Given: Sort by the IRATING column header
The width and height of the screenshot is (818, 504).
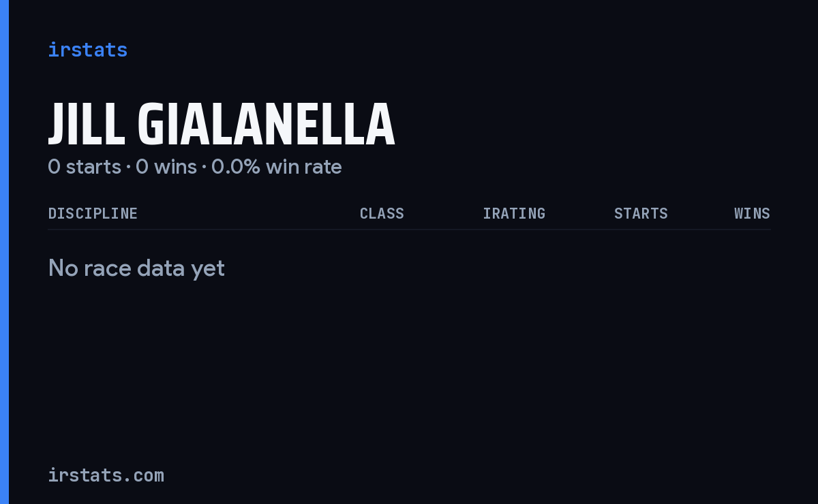Looking at the screenshot, I should click(x=514, y=213).
